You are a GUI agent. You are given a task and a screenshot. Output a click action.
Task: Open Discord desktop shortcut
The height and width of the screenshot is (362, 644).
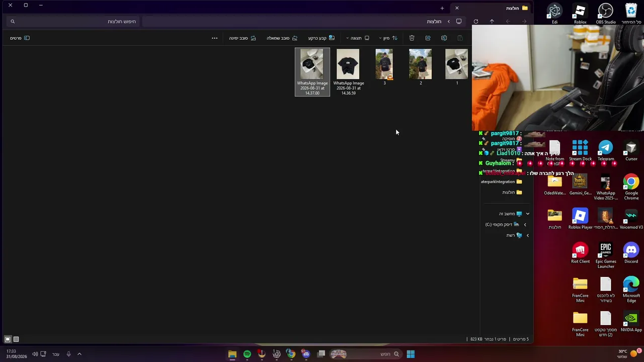631,253
